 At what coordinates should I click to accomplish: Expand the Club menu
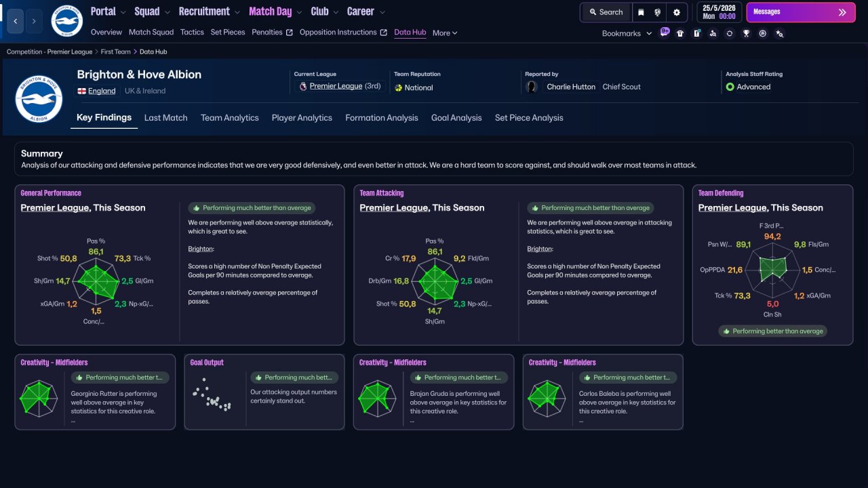[325, 12]
